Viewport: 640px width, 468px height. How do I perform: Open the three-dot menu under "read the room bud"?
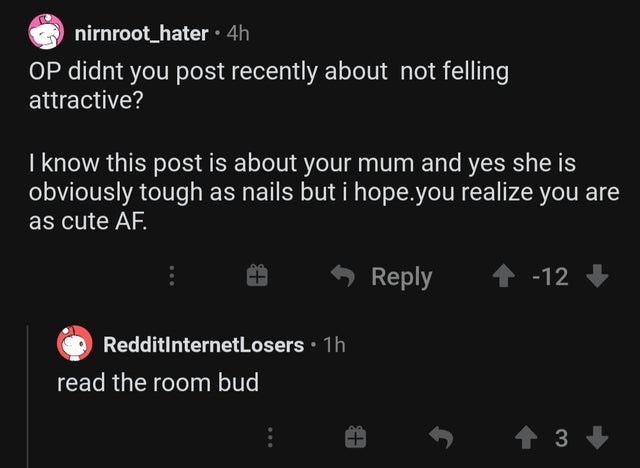[x=268, y=438]
